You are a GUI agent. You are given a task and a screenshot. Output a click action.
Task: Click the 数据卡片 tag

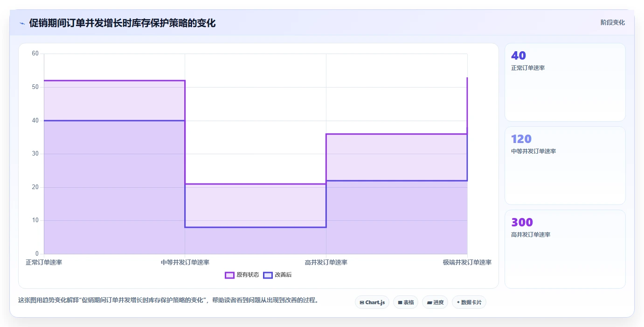tap(469, 302)
